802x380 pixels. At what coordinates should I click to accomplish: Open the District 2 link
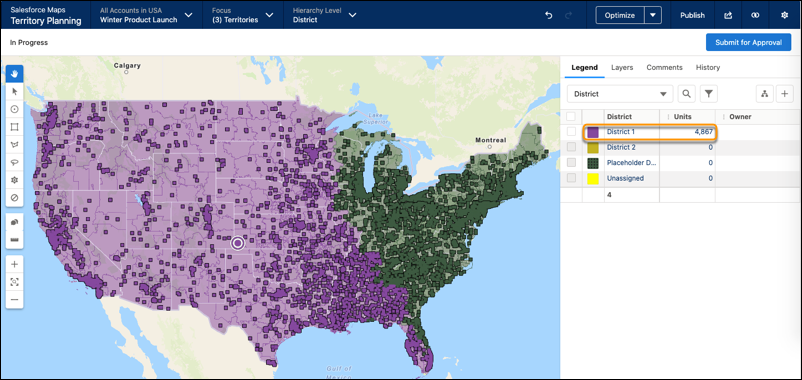point(621,147)
